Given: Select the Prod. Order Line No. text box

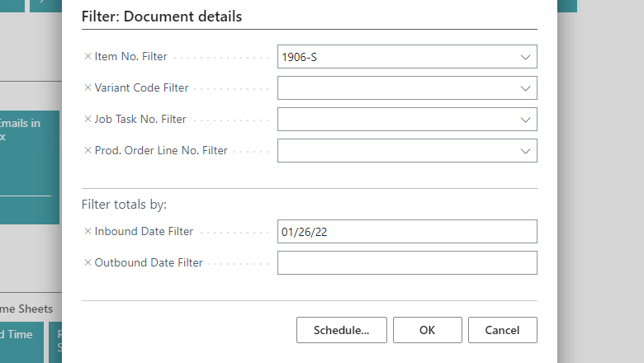Looking at the screenshot, I should pyautogui.click(x=396, y=151).
